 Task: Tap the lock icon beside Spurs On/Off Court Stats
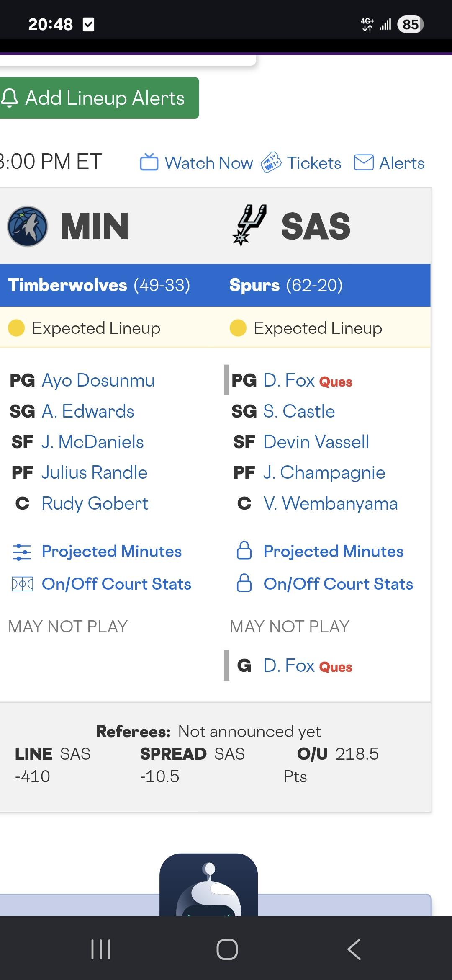244,583
